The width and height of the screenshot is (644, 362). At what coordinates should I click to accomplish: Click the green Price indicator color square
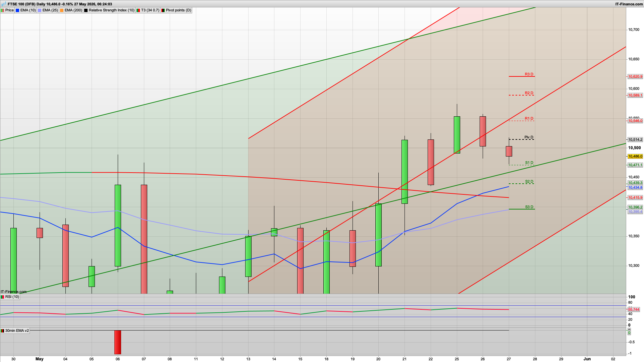tap(2, 10)
